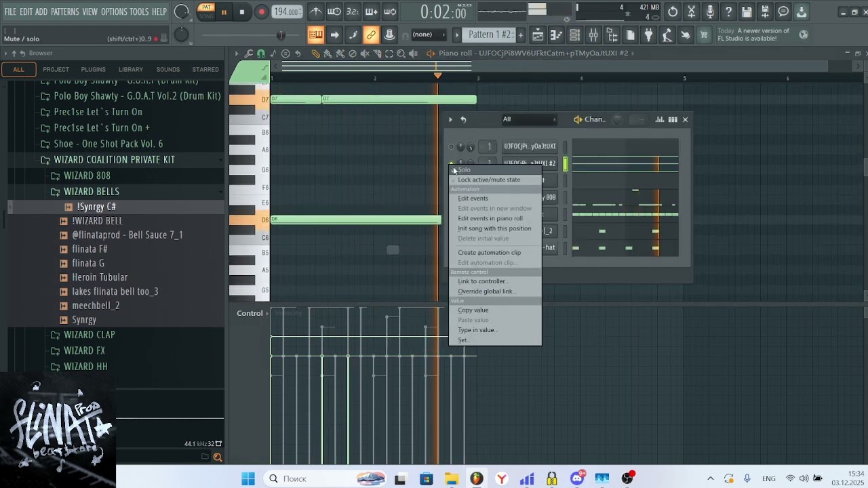The width and height of the screenshot is (868, 488).
Task: Click the master volume knob
Action: tap(182, 12)
